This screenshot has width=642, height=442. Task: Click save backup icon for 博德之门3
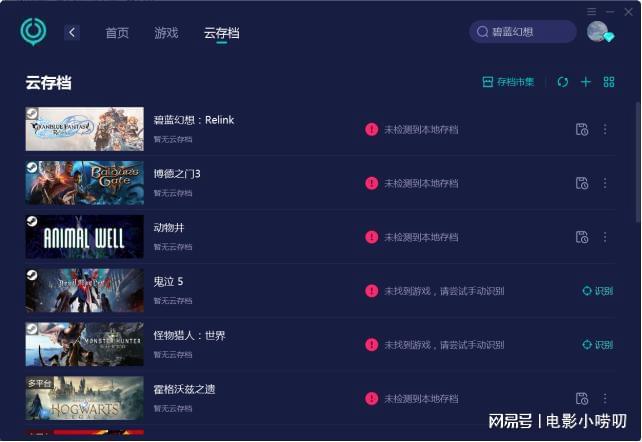[582, 183]
